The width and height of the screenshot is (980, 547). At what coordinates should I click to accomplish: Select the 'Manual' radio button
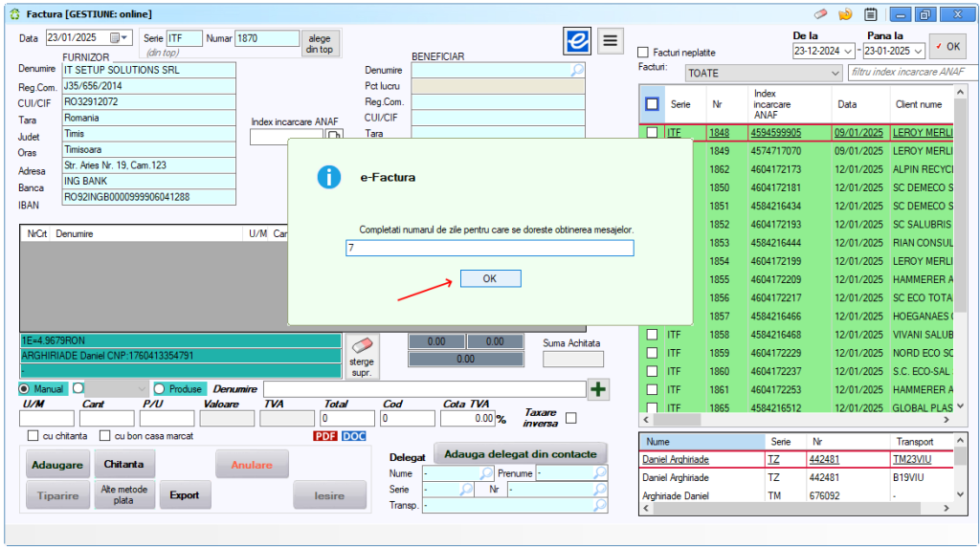click(24, 389)
